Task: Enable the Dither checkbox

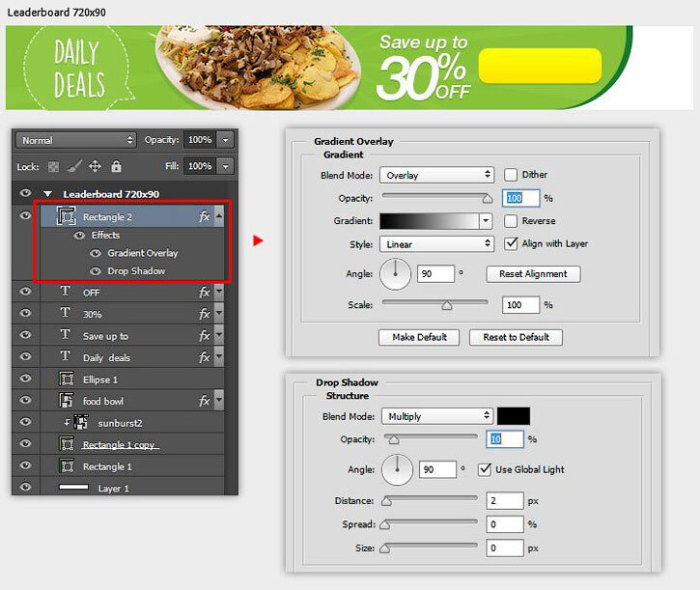Action: point(510,175)
